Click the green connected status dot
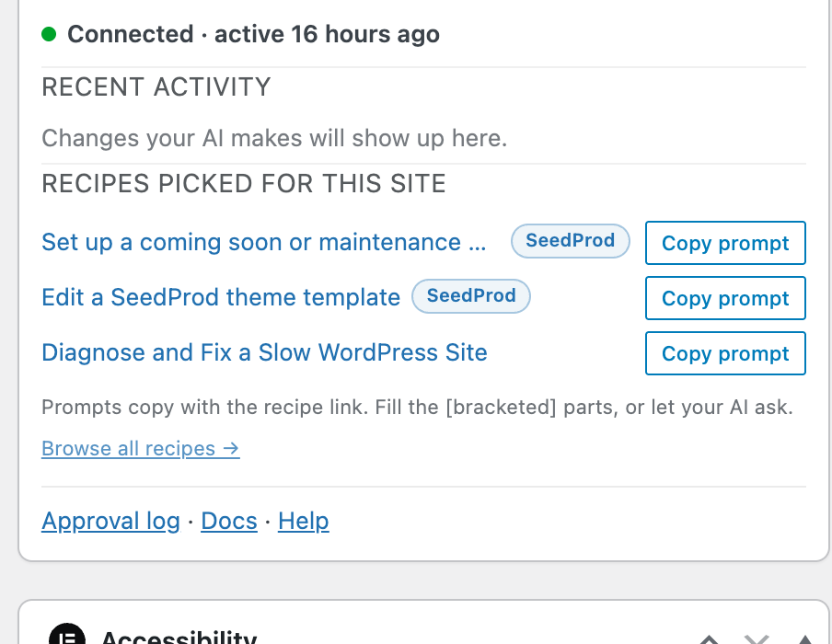Screen dimensions: 832x644 (x=49, y=34)
